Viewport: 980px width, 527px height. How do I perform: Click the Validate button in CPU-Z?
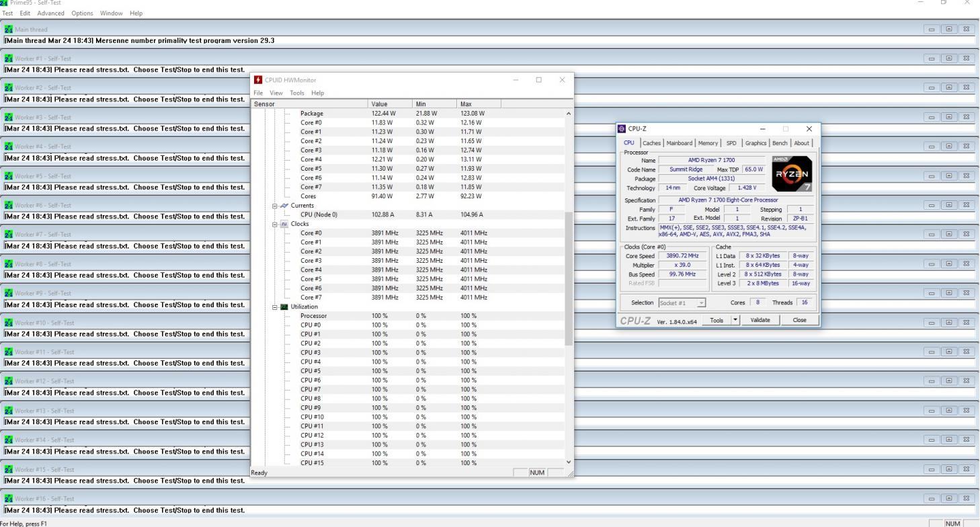point(760,320)
